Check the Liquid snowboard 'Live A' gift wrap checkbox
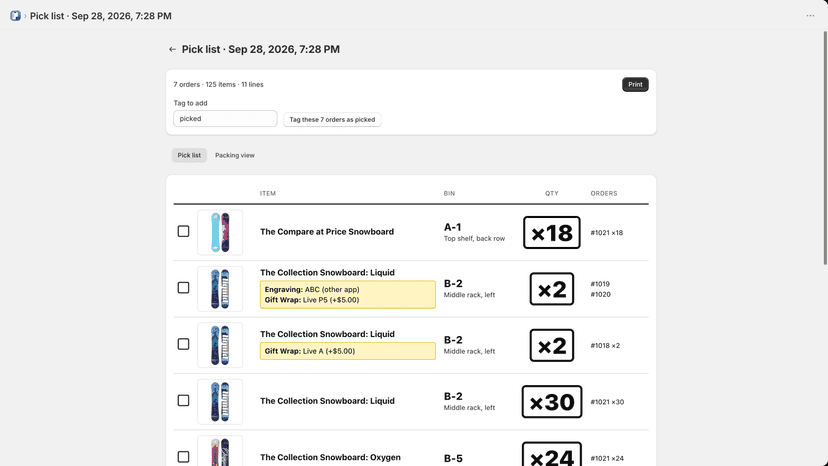This screenshot has width=828, height=466. [183, 344]
